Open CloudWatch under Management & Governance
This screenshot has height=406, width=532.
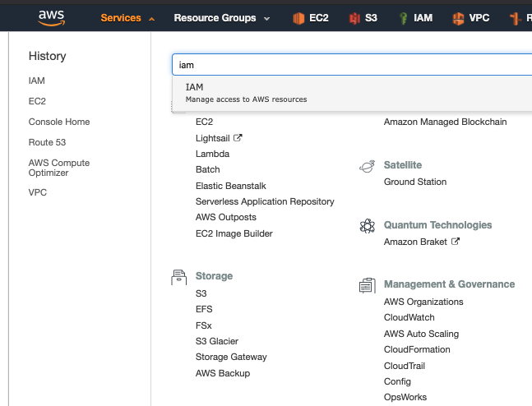409,317
